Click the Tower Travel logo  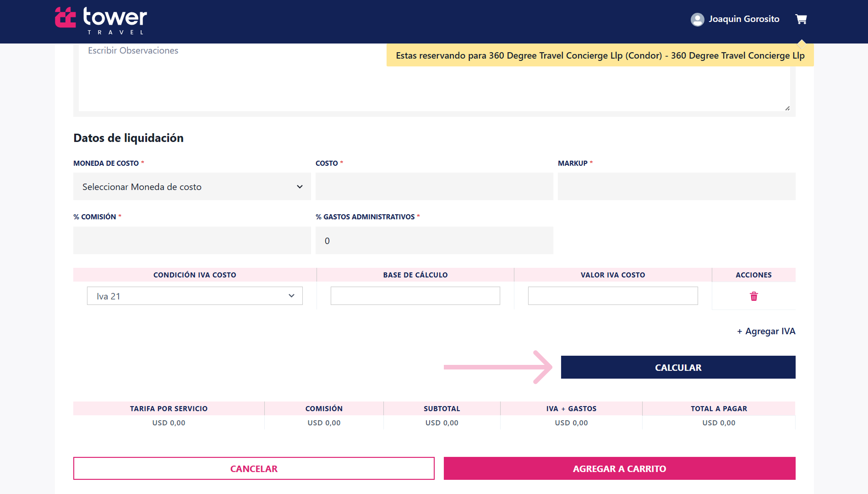tap(101, 20)
